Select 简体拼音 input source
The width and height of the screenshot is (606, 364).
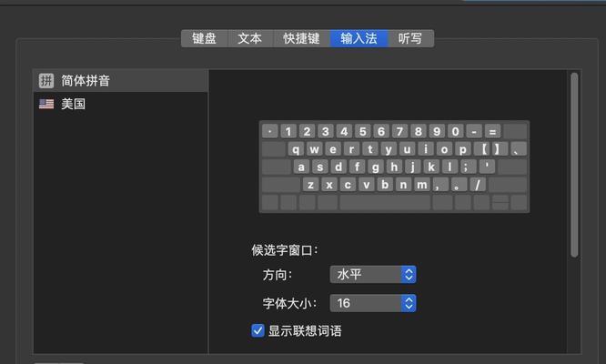[121, 81]
